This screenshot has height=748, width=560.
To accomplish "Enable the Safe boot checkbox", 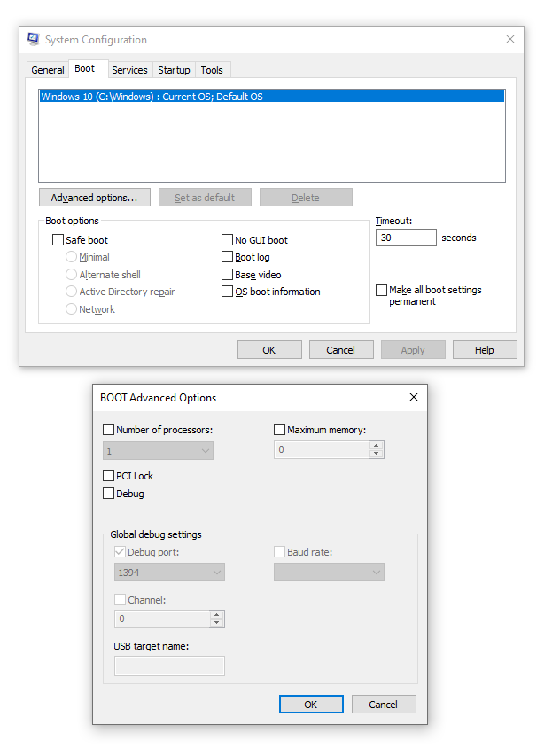I will click(58, 240).
